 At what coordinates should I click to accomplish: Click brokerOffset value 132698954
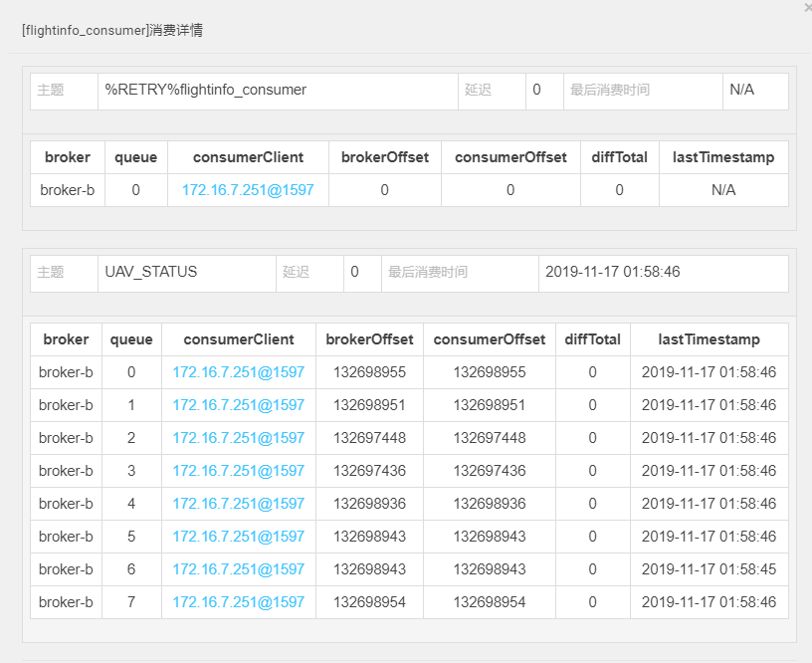[370, 602]
